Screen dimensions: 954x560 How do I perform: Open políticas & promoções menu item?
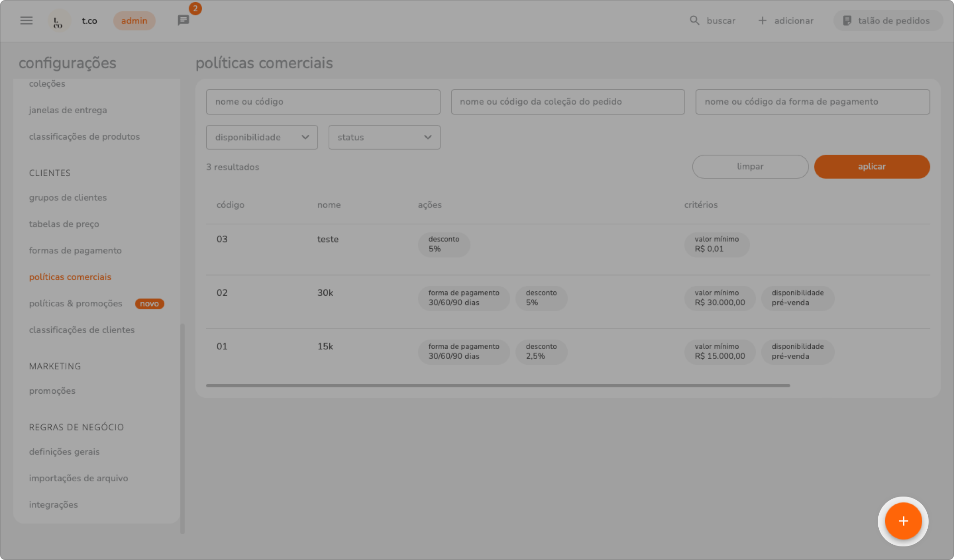76,304
